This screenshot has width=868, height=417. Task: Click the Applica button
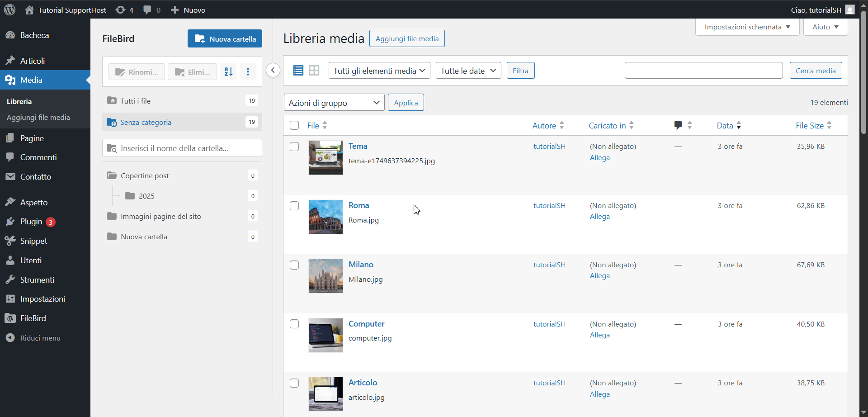coord(406,103)
